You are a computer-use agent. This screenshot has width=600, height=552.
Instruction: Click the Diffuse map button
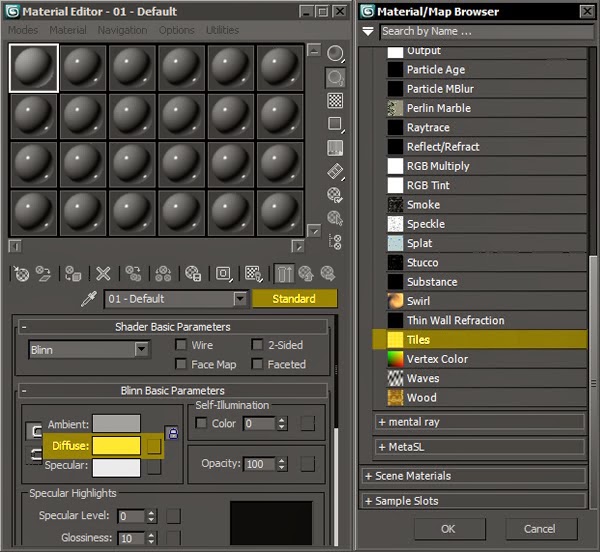click(153, 446)
